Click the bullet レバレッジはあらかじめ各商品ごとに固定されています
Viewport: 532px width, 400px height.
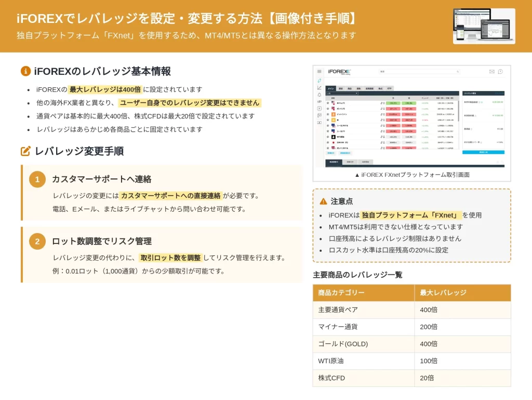(x=119, y=130)
